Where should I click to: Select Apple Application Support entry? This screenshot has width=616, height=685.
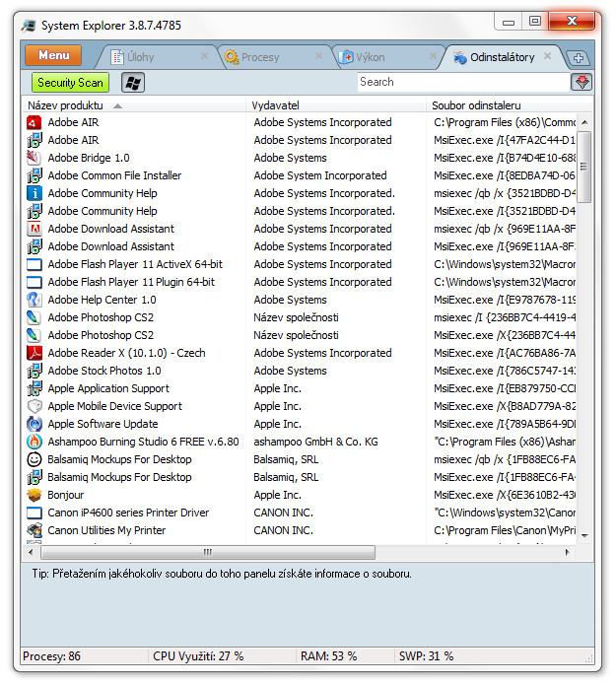pyautogui.click(x=108, y=388)
